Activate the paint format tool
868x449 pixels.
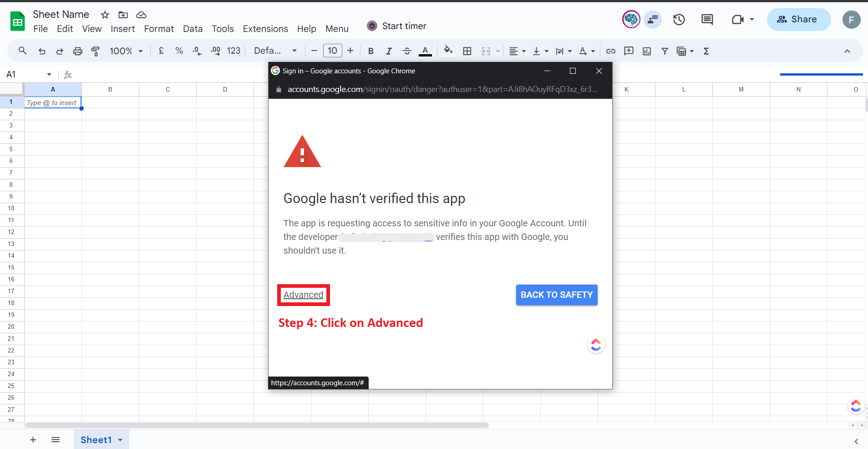point(96,51)
